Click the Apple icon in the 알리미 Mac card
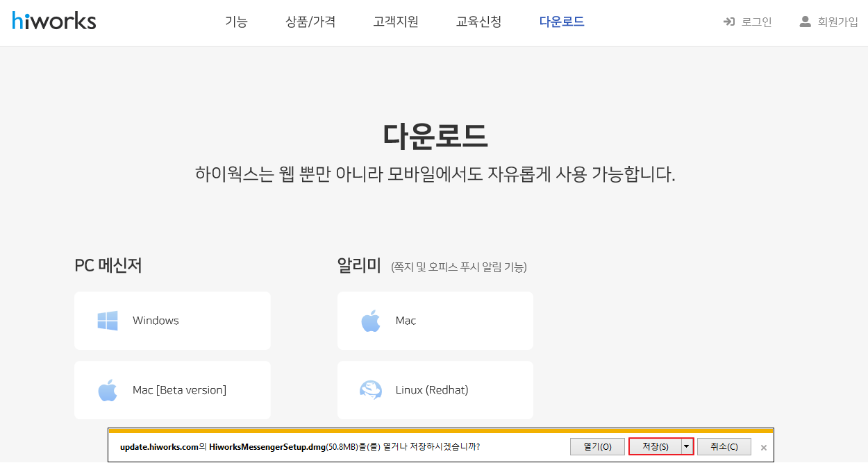Viewport: 868px width, 463px height. point(371,321)
